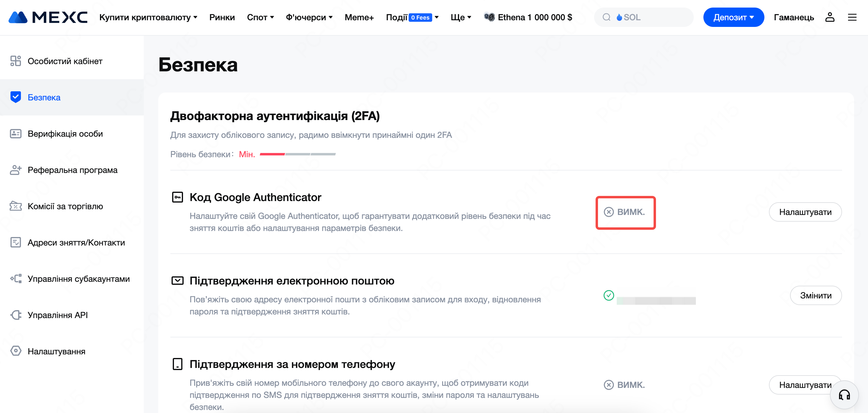
Task: Click the Адреси зняття/Контакти icon
Action: coord(15,242)
